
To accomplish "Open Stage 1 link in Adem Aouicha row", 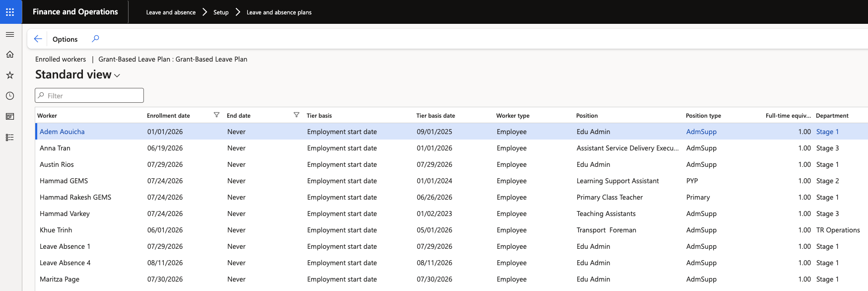I will tap(827, 132).
